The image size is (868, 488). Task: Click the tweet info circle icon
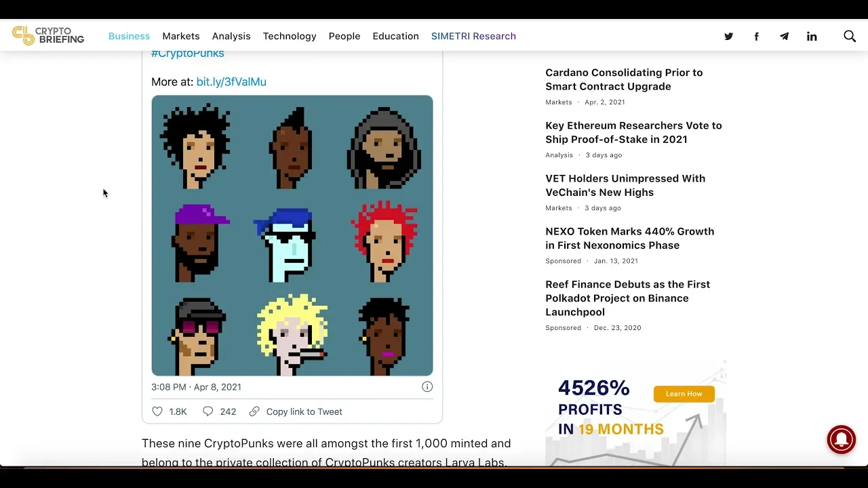tap(427, 387)
